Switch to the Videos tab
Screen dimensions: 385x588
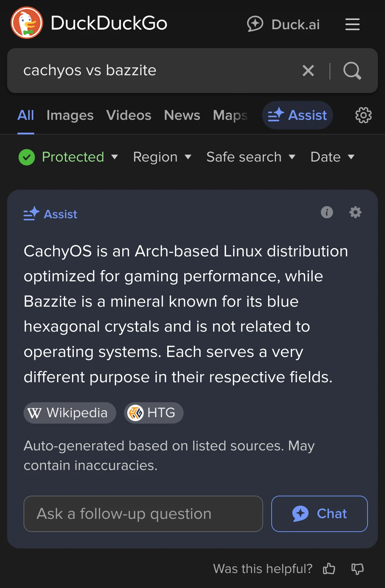point(129,115)
